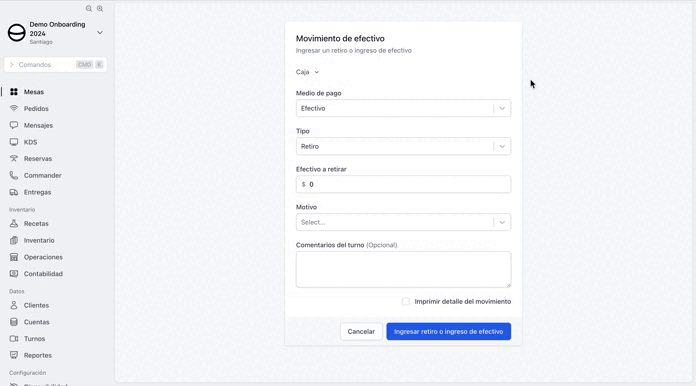Go to Pedidos section
Viewport: 696px width, 386px height.
(36, 109)
